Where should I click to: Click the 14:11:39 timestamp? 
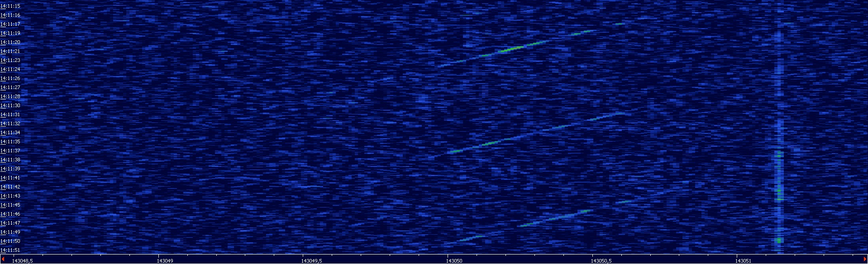[10, 169]
